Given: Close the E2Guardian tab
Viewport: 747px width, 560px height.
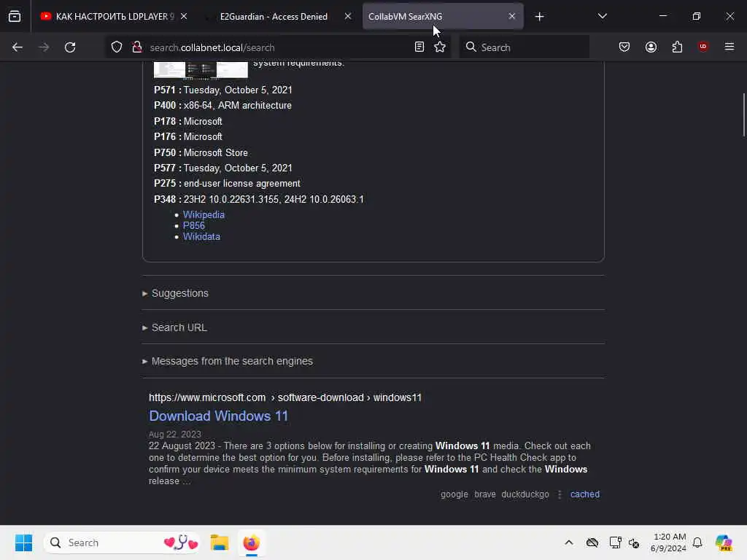Looking at the screenshot, I should tap(348, 17).
